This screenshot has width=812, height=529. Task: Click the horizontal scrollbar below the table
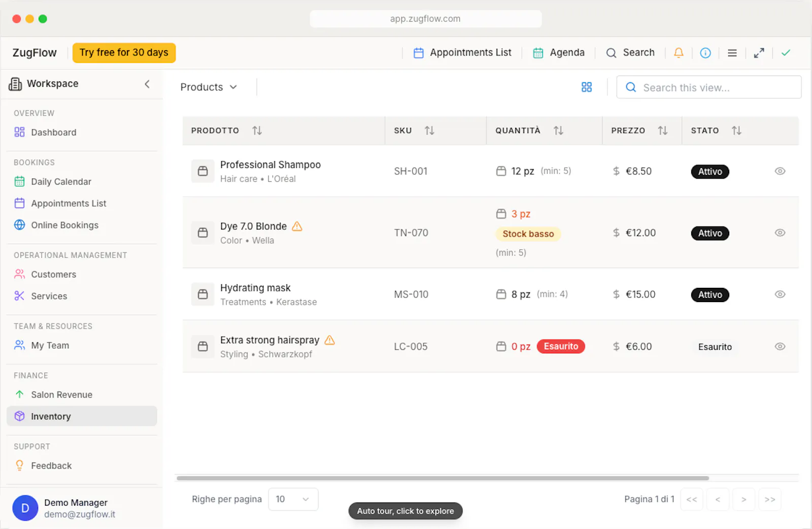tap(443, 478)
